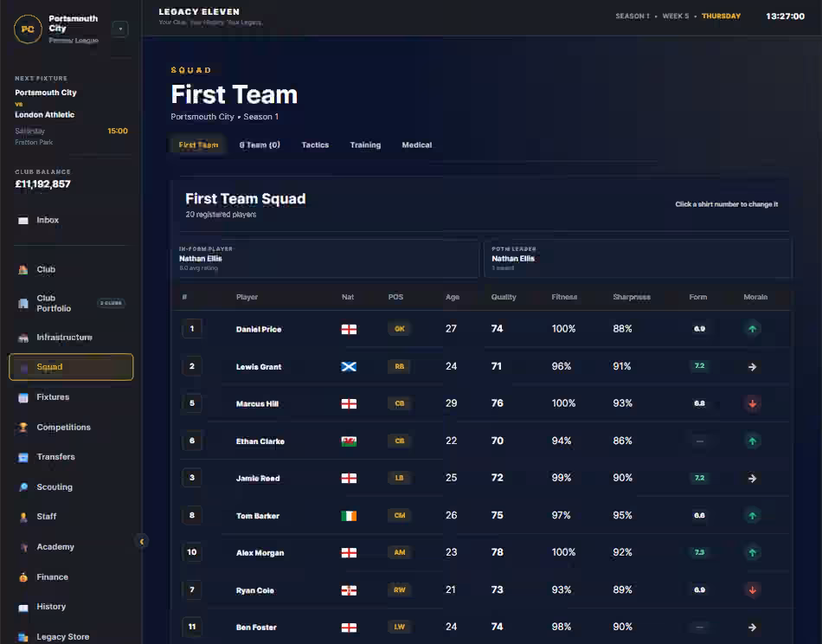The height and width of the screenshot is (644, 822).
Task: Click Ben Foster's LW position badge
Action: (x=400, y=627)
